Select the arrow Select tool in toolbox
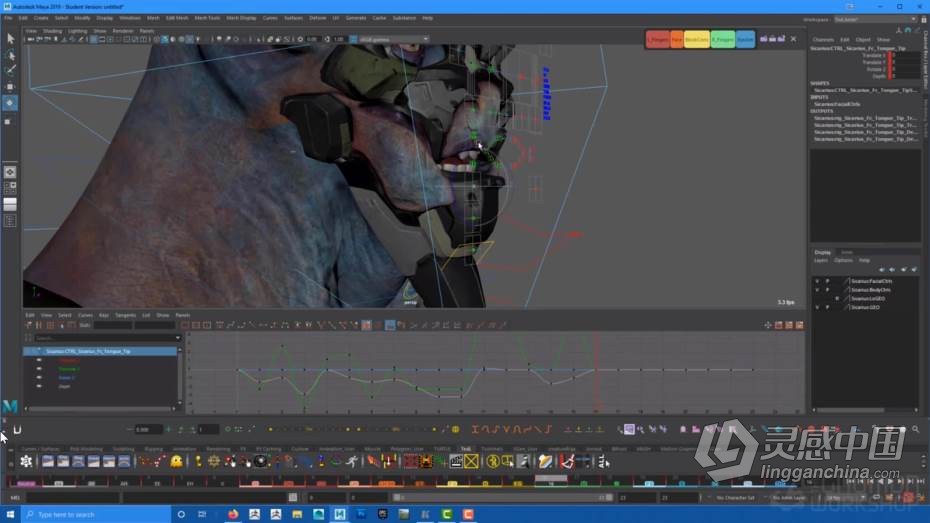The image size is (930, 523). tap(10, 39)
